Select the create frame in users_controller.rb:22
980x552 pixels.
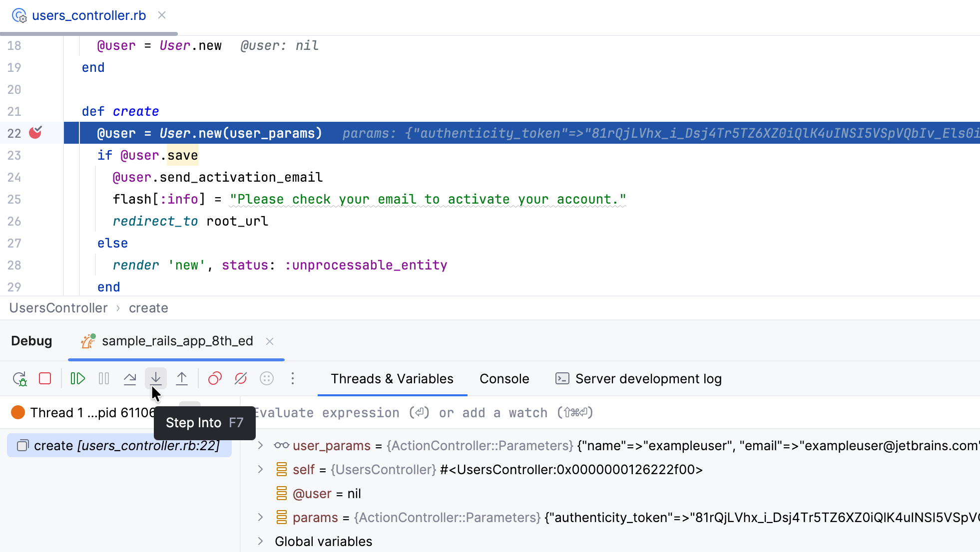(119, 445)
